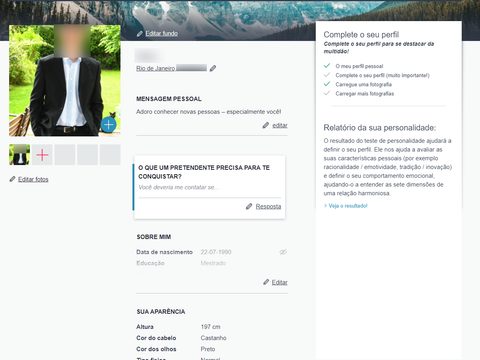The image size is (480, 360).
Task: Click Complete o seu perfil (muito importante!) item
Action: click(382, 75)
